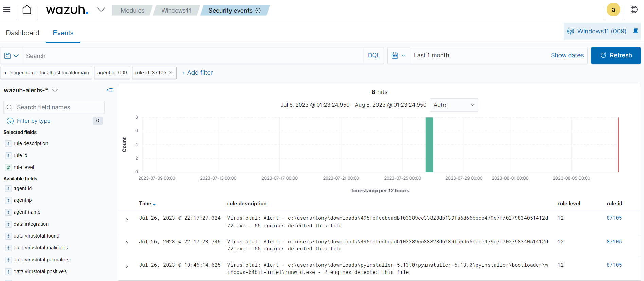The height and width of the screenshot is (281, 644).
Task: Open the calendar quick time menu
Action: [x=399, y=55]
